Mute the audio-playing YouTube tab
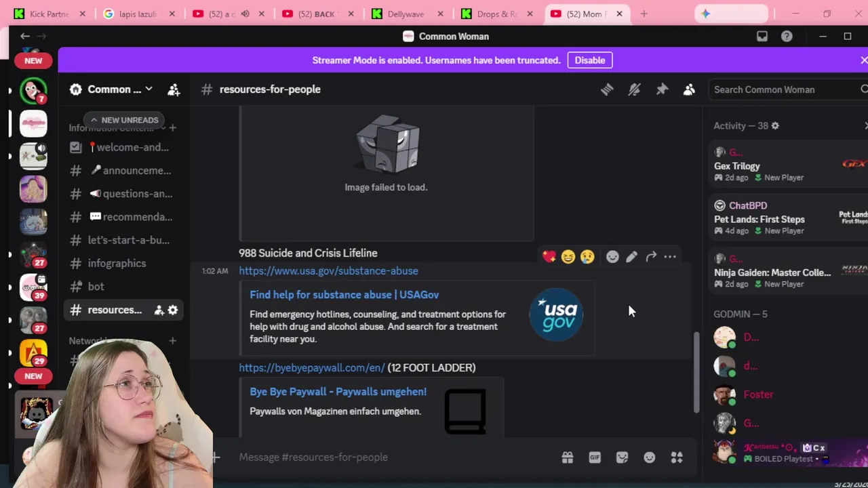The image size is (868, 488). 245,14
